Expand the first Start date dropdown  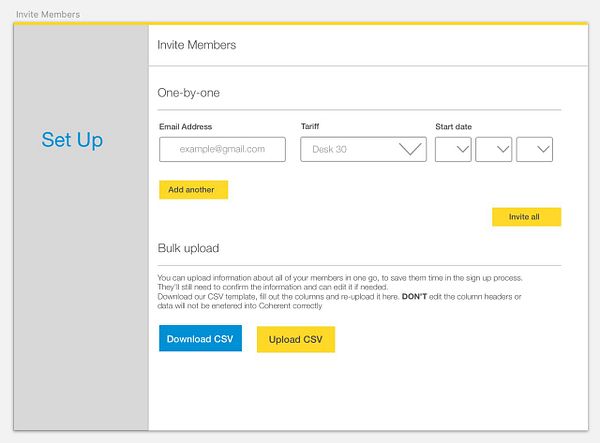pos(453,149)
